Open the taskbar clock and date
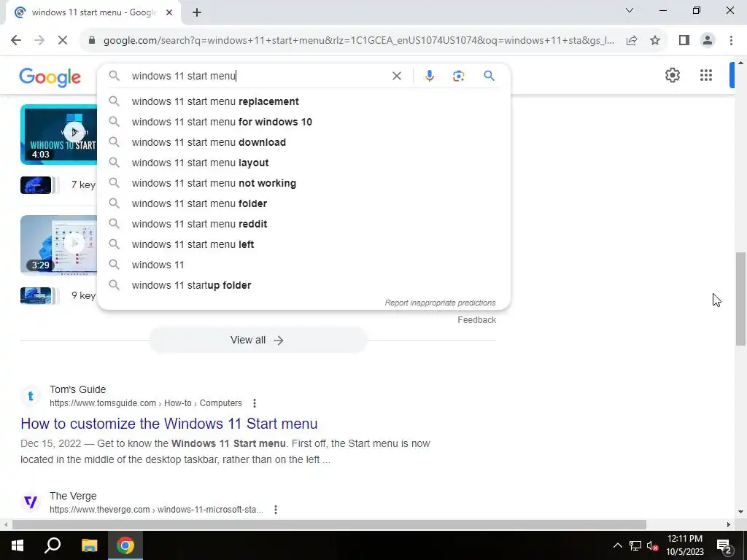 pyautogui.click(x=684, y=545)
